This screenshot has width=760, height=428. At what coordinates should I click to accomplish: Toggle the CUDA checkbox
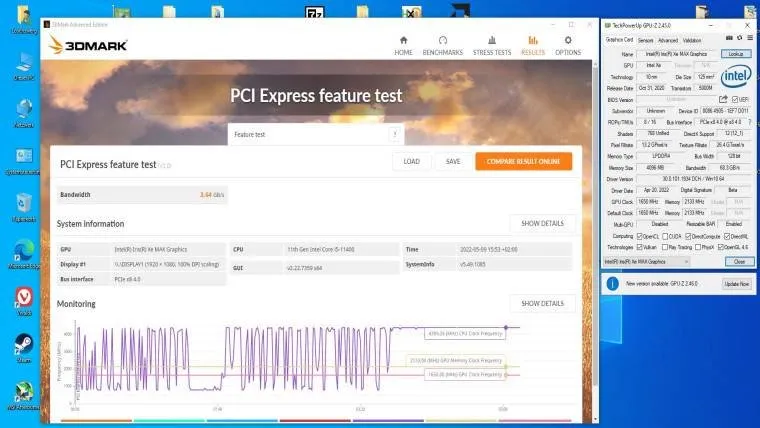click(665, 236)
